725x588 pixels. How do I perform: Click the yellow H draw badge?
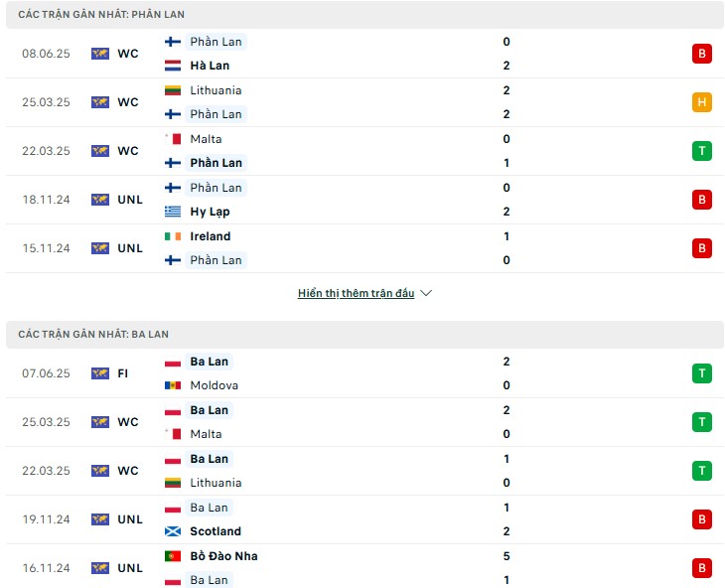701,102
